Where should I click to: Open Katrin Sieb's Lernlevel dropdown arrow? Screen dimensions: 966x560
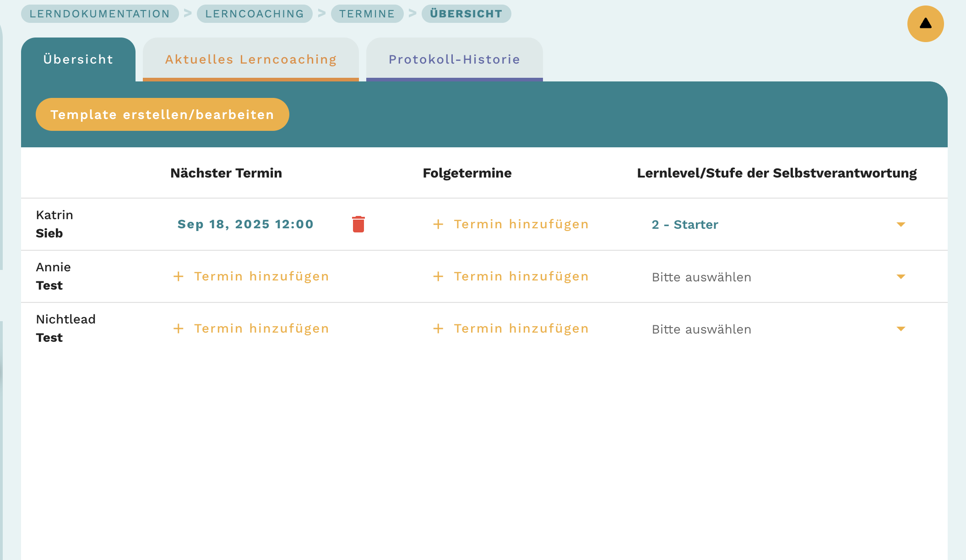pyautogui.click(x=901, y=224)
